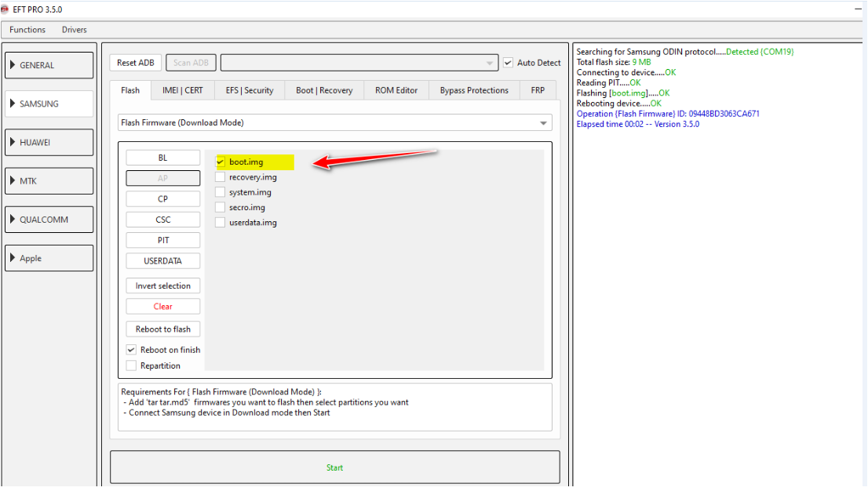
Task: Click the 'Connecting to device.....OK' log line
Action: click(x=626, y=72)
